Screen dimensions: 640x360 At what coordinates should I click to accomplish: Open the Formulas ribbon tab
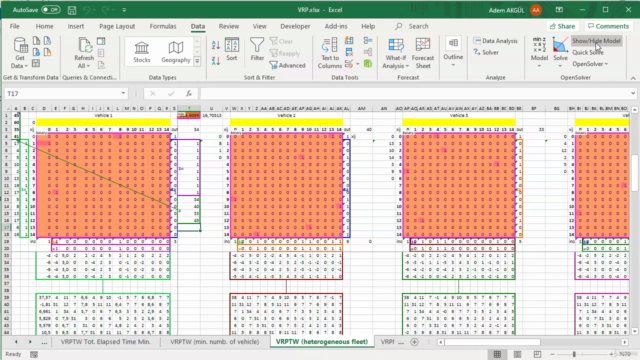(163, 26)
